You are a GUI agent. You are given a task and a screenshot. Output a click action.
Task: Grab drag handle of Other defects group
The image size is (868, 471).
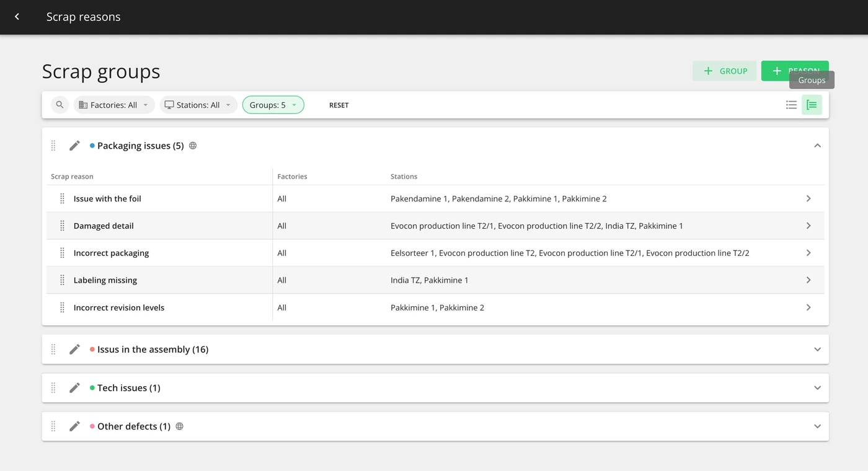[53, 426]
